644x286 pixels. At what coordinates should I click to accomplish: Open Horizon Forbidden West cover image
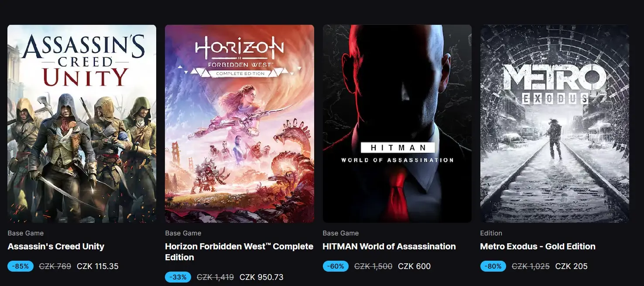point(240,124)
